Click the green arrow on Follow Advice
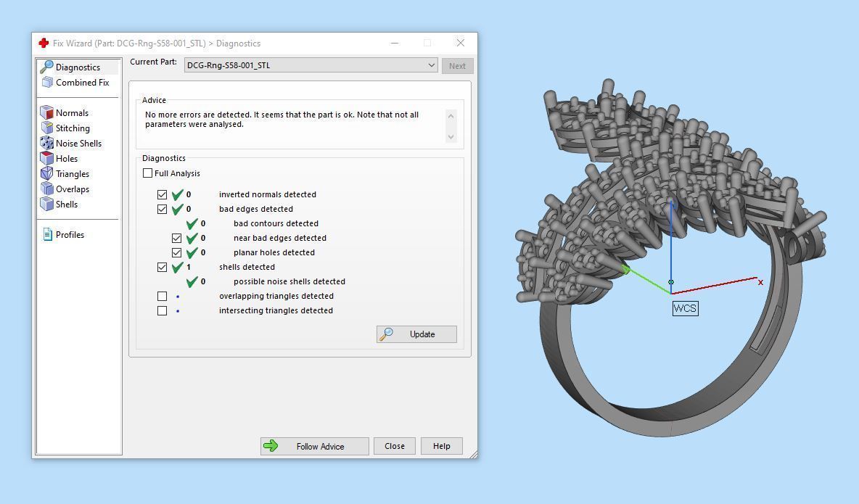This screenshot has width=859, height=504. [x=271, y=446]
